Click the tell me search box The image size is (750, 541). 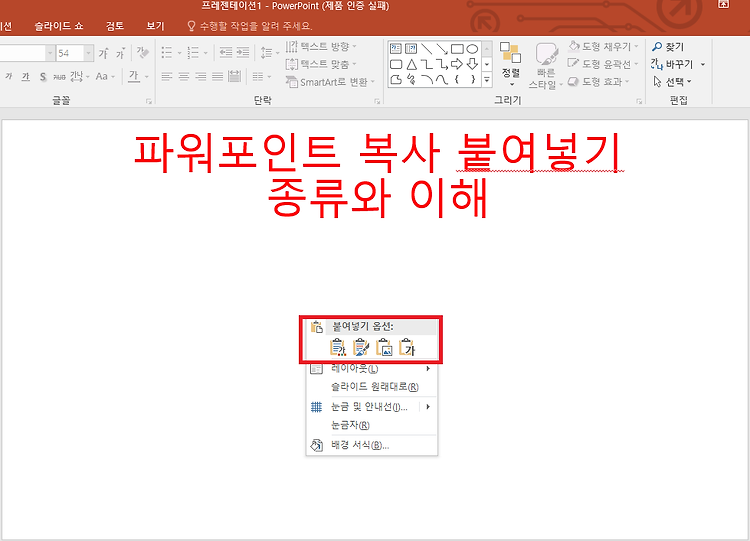pos(249,26)
